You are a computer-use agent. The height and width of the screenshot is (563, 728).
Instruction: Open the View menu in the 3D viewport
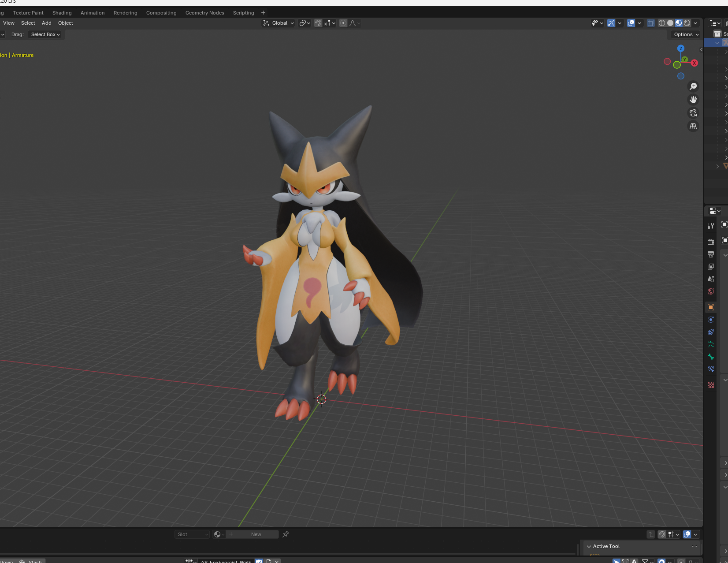coord(9,23)
